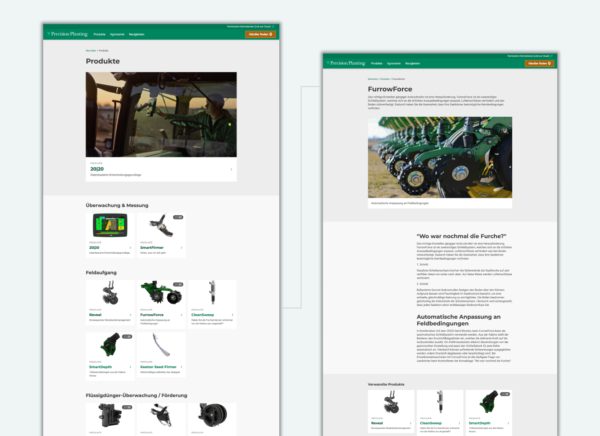Click the arrow beside Keeton Seed Firmer
Image resolution: width=600 pixels, height=436 pixels.
click(x=181, y=367)
